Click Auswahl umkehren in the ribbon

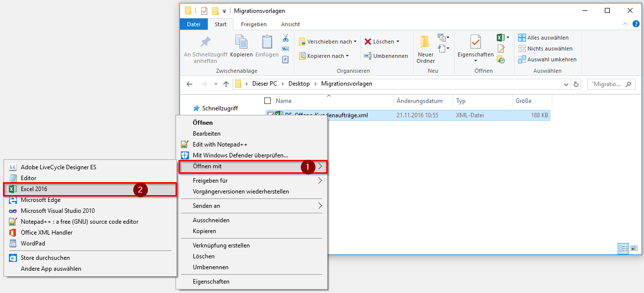pyautogui.click(x=547, y=59)
